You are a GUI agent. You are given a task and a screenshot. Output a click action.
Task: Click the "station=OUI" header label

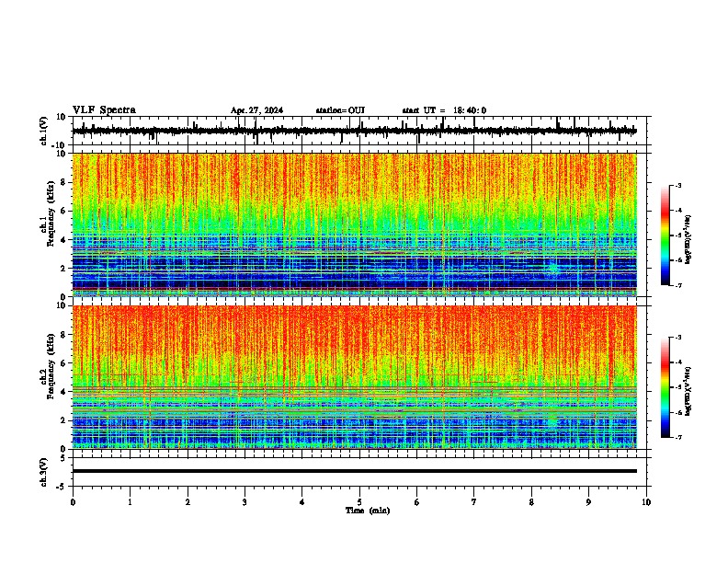[x=340, y=110]
